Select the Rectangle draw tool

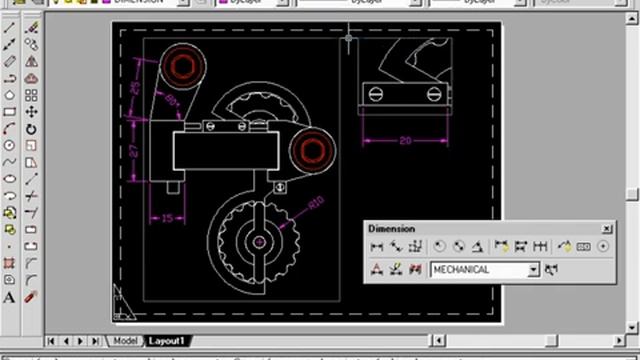(9, 112)
